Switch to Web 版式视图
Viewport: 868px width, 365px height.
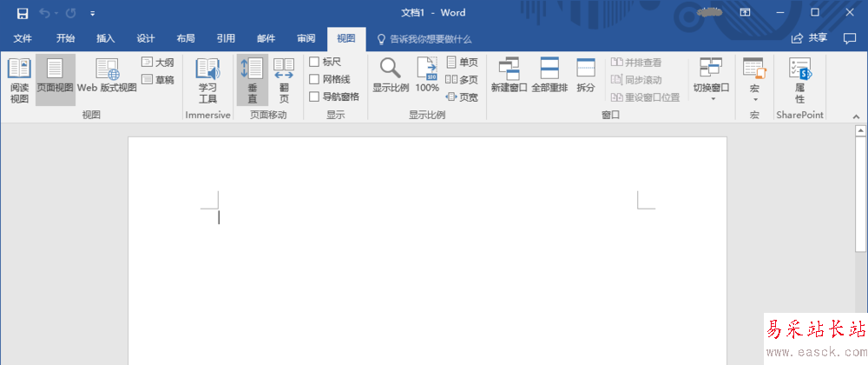(x=107, y=76)
